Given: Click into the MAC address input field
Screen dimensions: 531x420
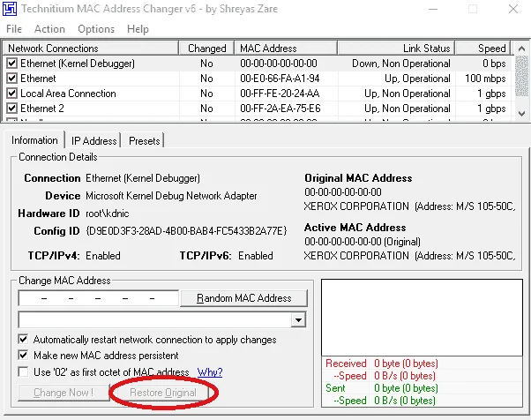Looking at the screenshot, I should coord(98,298).
